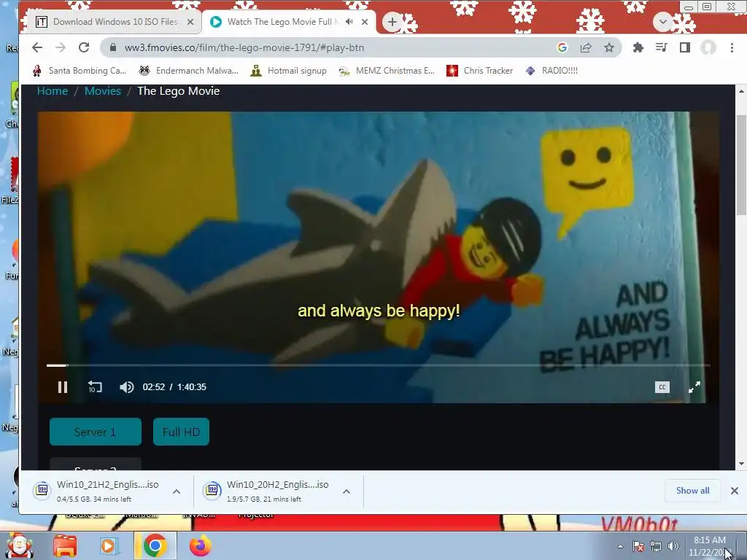The height and width of the screenshot is (560, 747).
Task: Open MEMZ Christmas bookmark
Action: point(387,71)
